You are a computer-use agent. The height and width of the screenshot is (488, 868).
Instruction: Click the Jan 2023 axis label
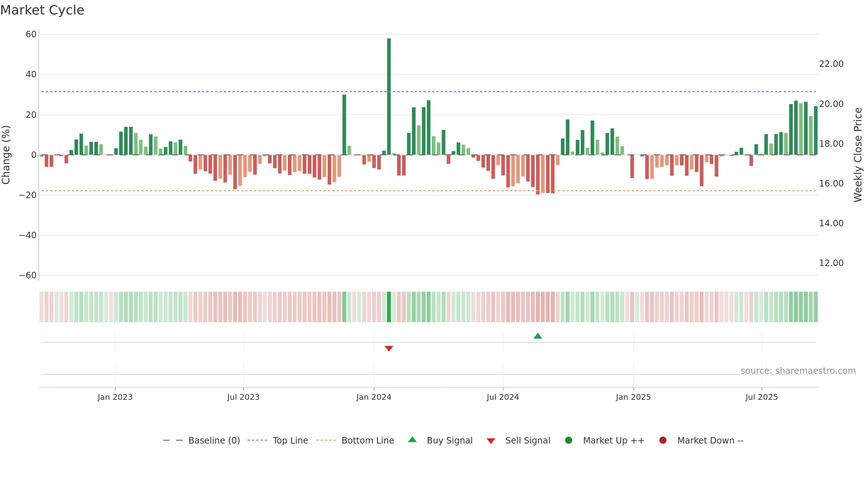(x=115, y=397)
